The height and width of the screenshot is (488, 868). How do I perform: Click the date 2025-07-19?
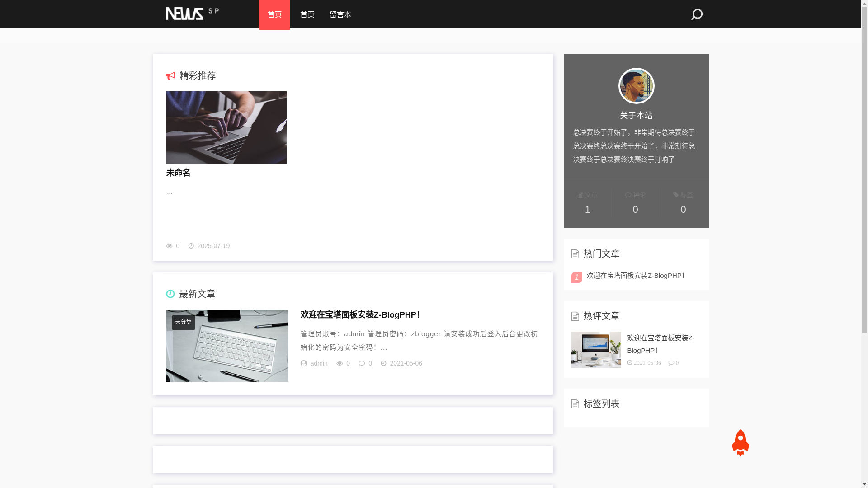click(x=213, y=246)
